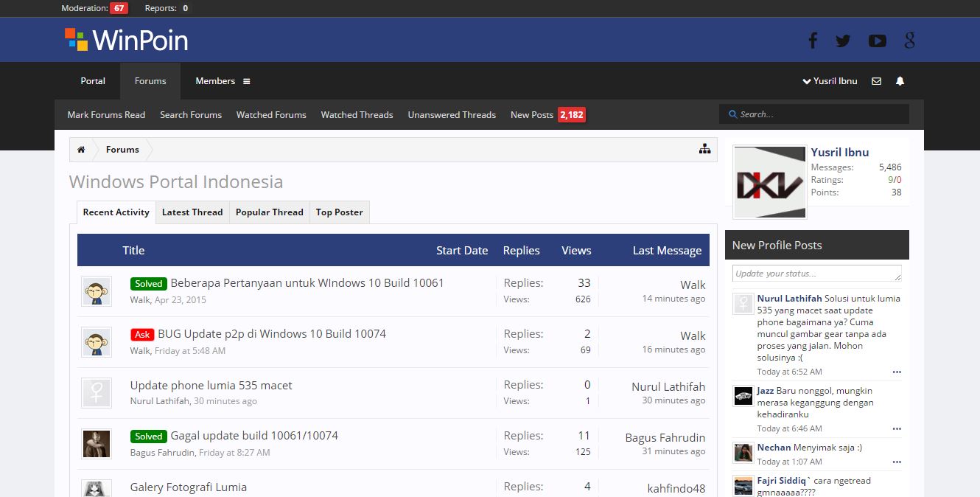Open the Members navigation tab
980x497 pixels.
[215, 81]
